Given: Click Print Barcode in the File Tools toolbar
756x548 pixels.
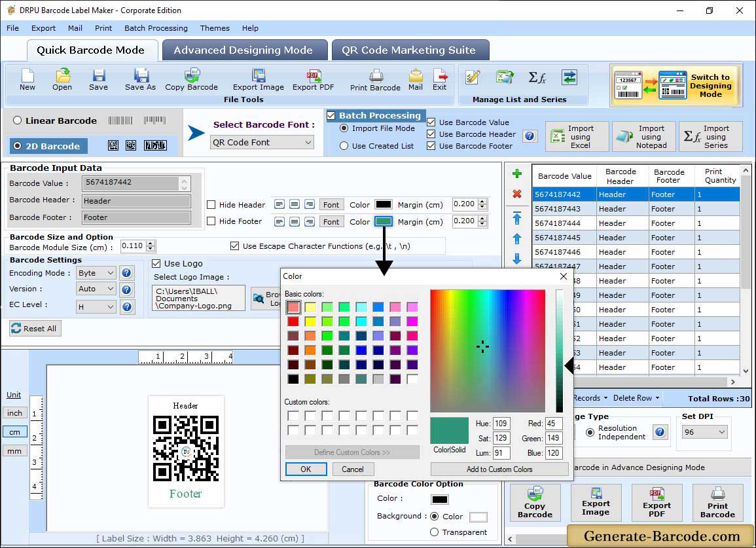Looking at the screenshot, I should click(x=375, y=80).
